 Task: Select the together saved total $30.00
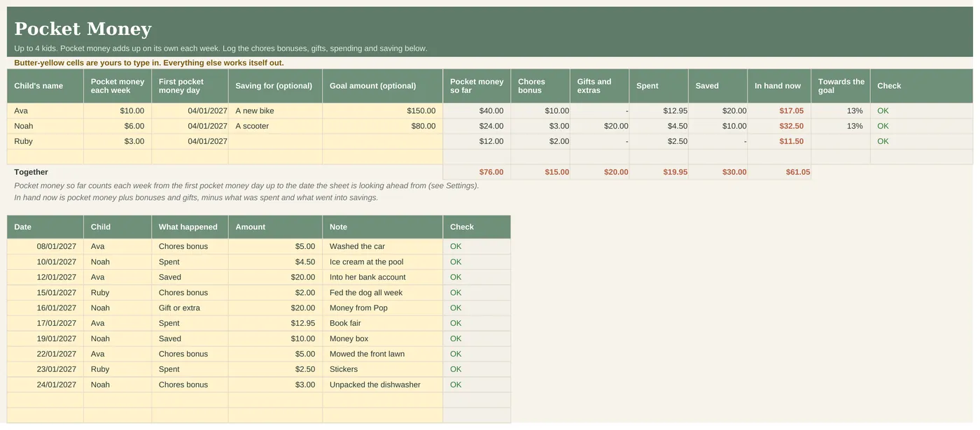coord(717,172)
